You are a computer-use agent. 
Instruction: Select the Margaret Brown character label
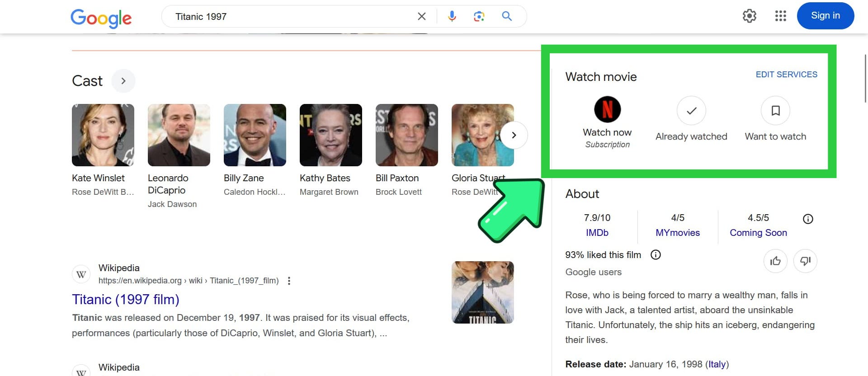click(329, 192)
